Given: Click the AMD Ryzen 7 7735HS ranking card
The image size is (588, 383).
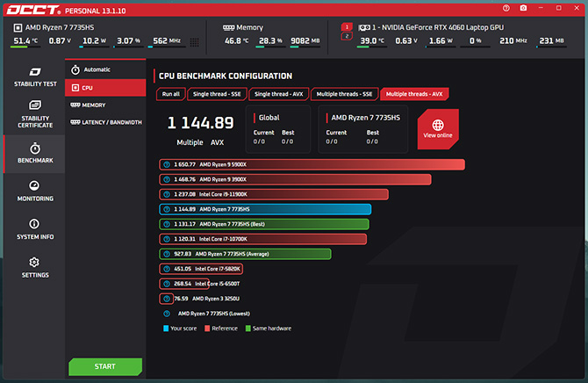Looking at the screenshot, I should [x=363, y=129].
